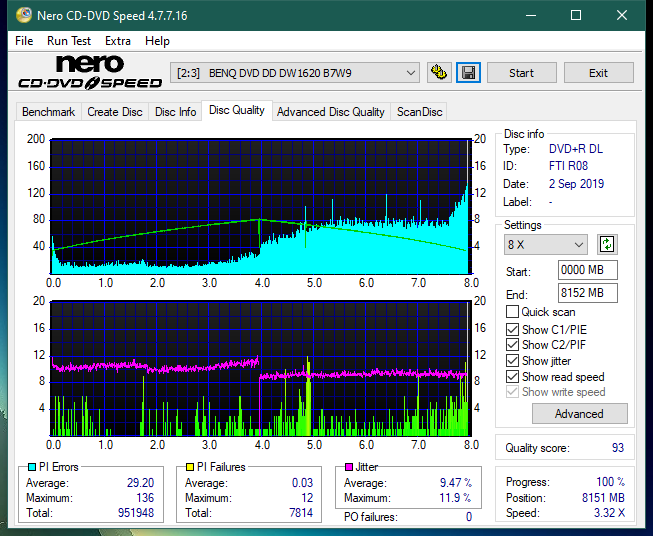Click the PI Failures total 7814
Viewport: 653px width, 536px height.
pyautogui.click(x=301, y=512)
